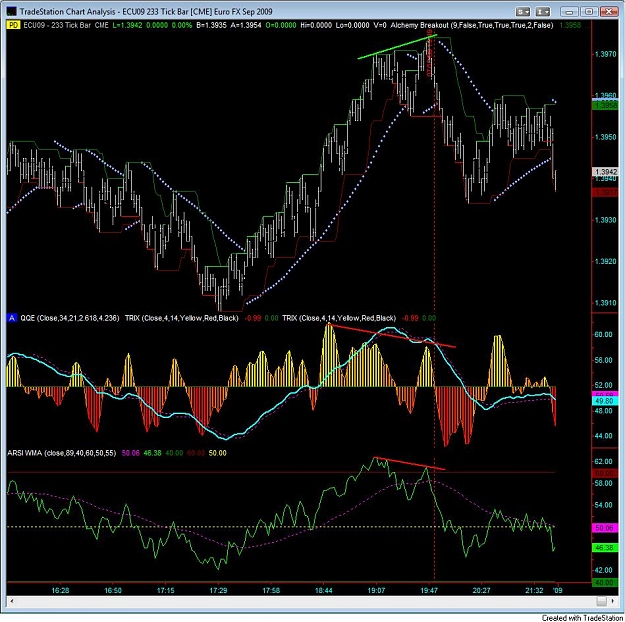The image size is (625, 622).
Task: Click the 19:07 time axis label
Action: (x=376, y=590)
